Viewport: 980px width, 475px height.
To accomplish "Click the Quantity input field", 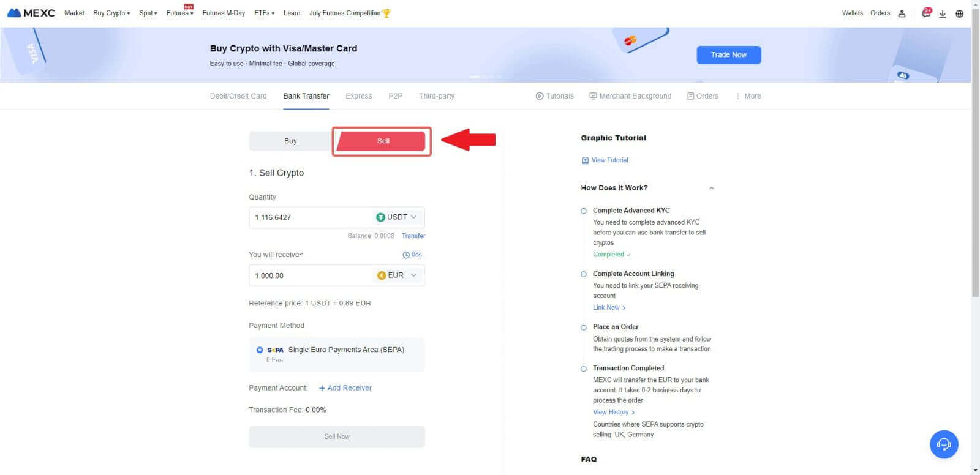I will (309, 217).
